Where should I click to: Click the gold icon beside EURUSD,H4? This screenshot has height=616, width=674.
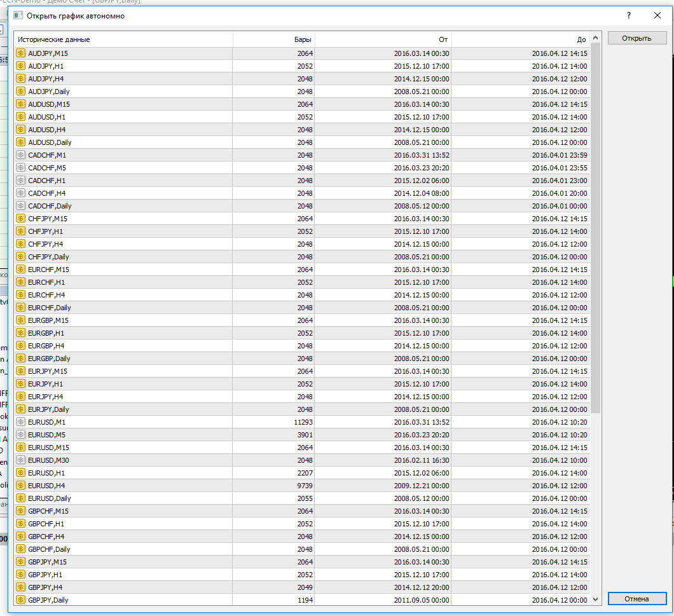click(20, 486)
